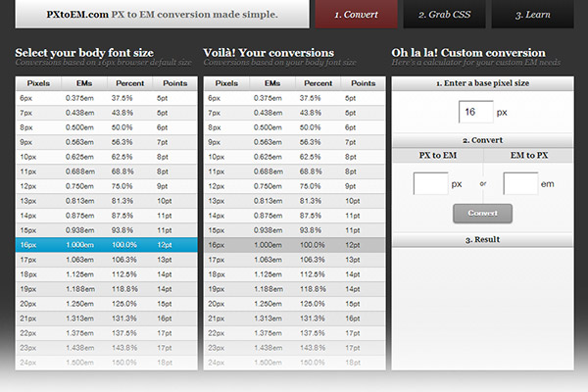Click the Percent column header in body font table

pos(125,85)
